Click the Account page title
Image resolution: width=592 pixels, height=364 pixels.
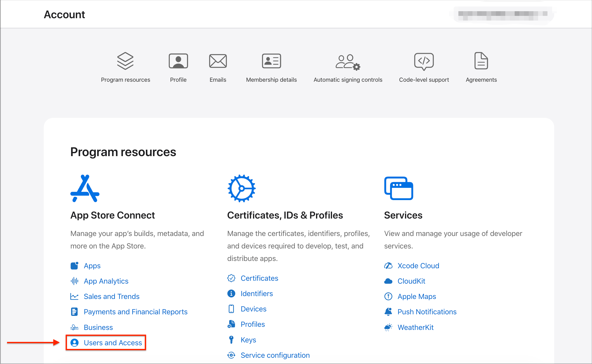tap(64, 15)
